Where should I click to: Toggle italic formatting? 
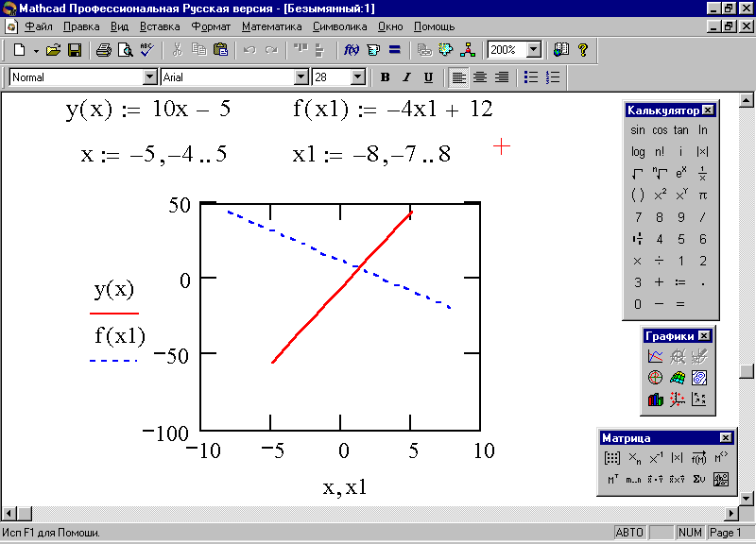(406, 77)
